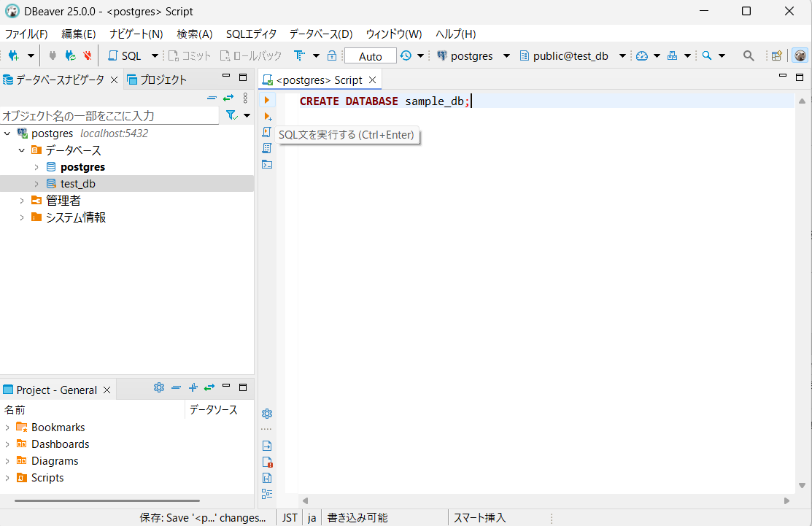Open the Auto commit mode dropdown
This screenshot has width=812, height=526.
click(x=371, y=56)
